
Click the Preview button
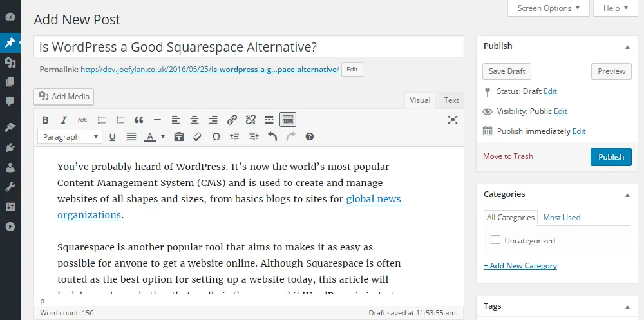click(x=611, y=71)
